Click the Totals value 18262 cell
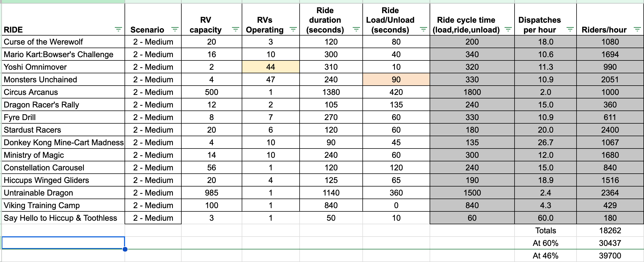This screenshot has width=644, height=262. point(610,231)
